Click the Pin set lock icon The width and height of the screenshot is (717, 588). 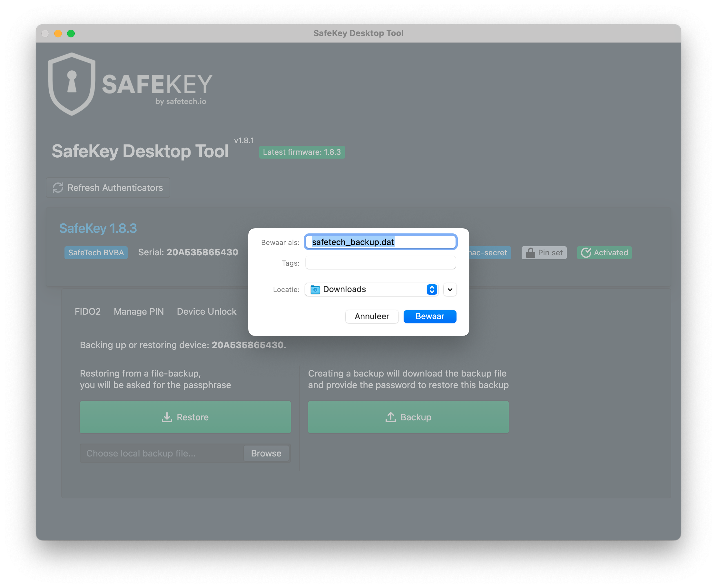coord(530,253)
